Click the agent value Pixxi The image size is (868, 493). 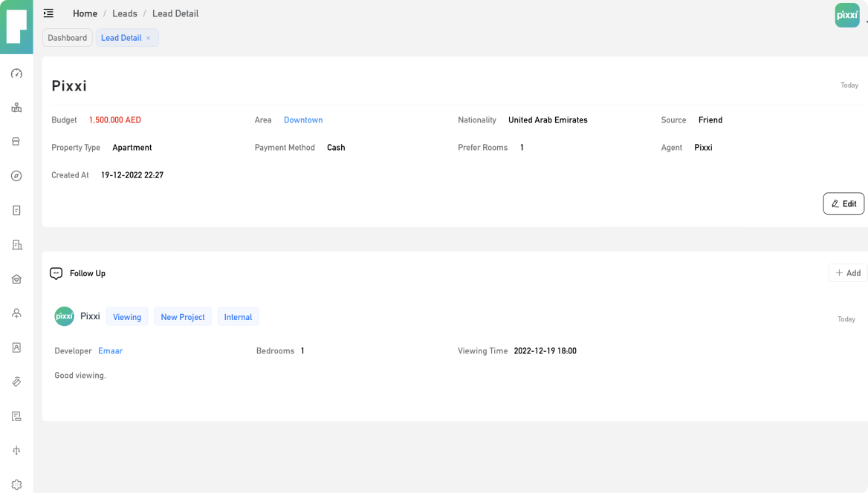pos(703,148)
